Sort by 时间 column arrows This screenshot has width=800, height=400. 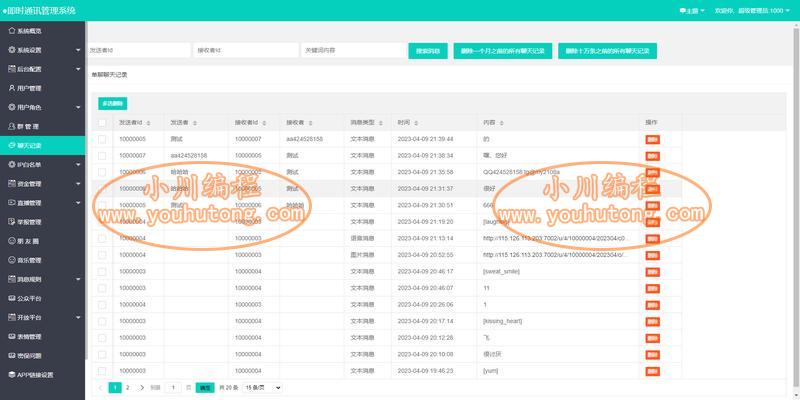pyautogui.click(x=416, y=123)
